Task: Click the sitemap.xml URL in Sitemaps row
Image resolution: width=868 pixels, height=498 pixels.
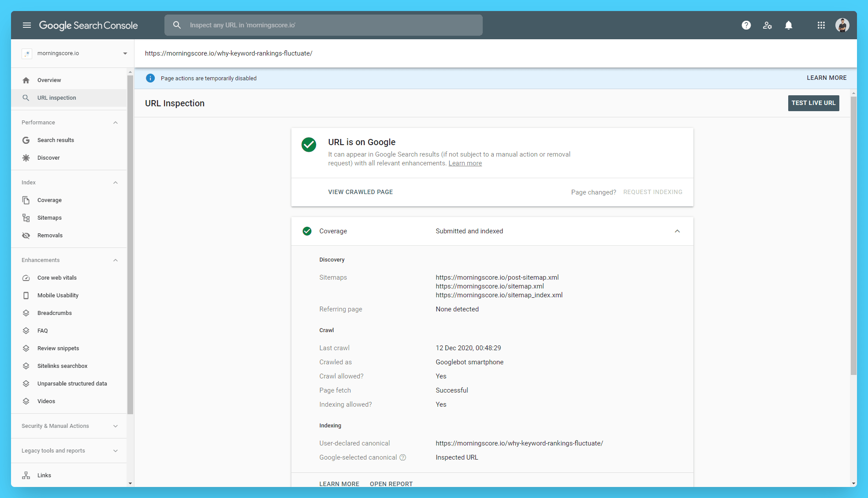Action: point(490,286)
